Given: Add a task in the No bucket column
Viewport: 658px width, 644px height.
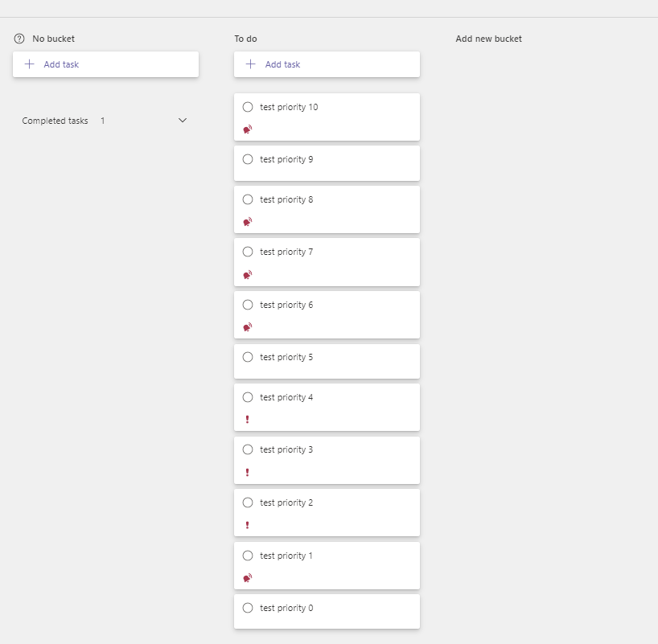Looking at the screenshot, I should coord(61,64).
